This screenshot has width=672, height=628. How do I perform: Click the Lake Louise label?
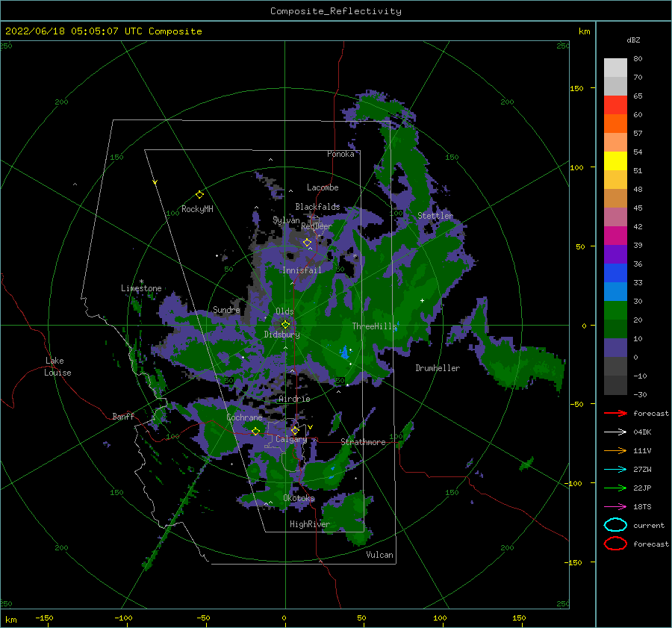click(57, 367)
